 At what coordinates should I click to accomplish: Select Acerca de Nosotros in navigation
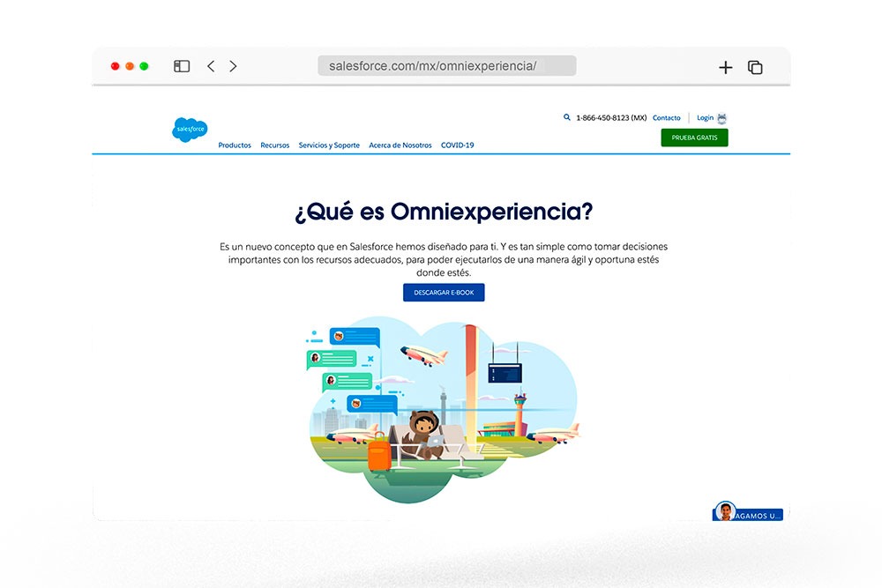pos(400,145)
